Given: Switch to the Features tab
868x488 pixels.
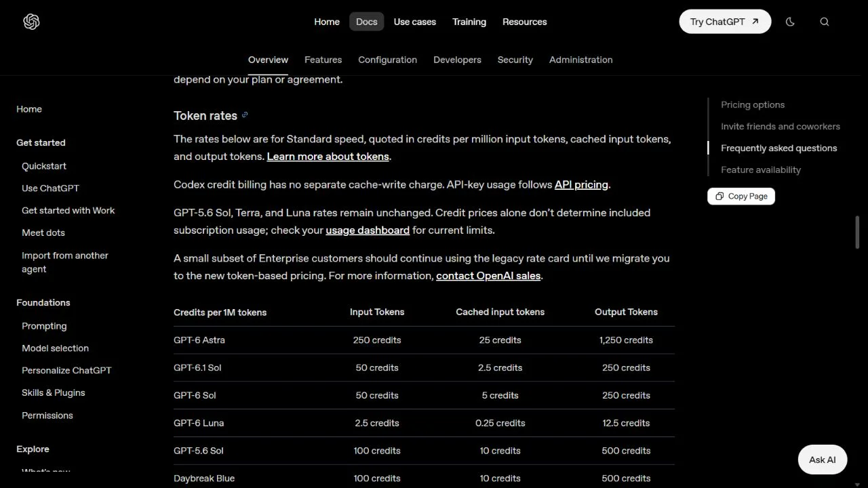Looking at the screenshot, I should pos(323,60).
